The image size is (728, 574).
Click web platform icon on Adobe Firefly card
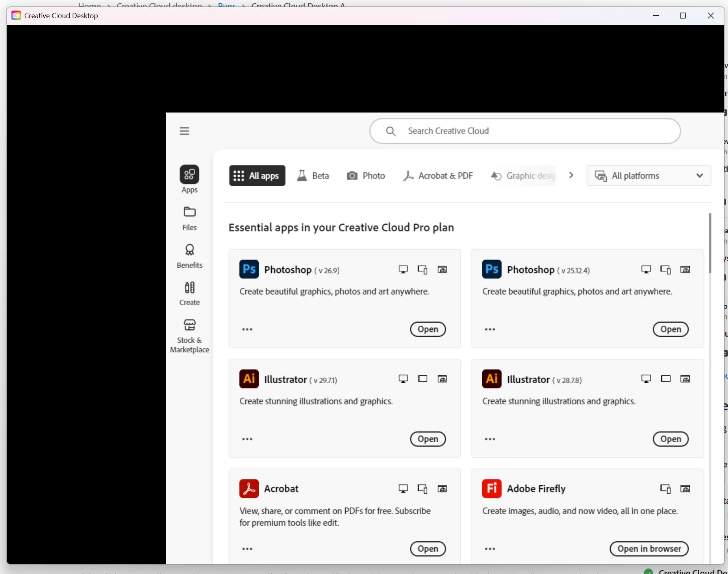(x=685, y=489)
